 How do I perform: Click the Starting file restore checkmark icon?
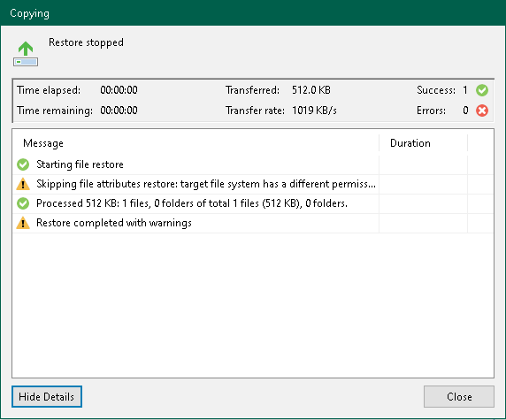pos(23,164)
